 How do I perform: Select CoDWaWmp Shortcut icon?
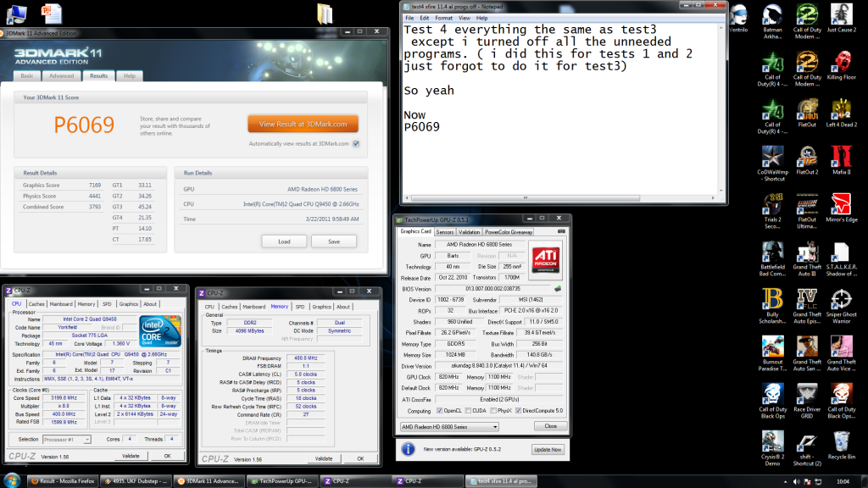coord(772,164)
